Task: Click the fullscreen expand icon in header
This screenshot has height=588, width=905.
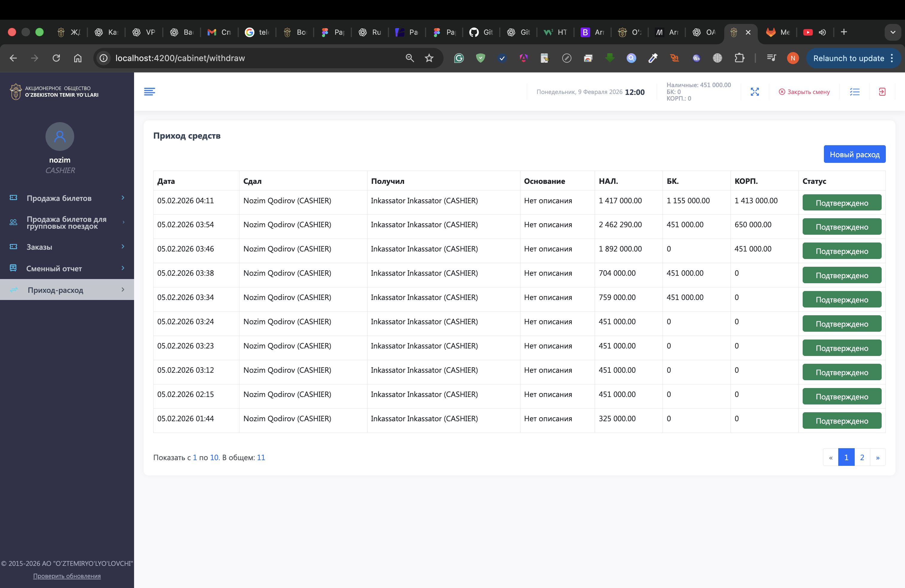Action: click(754, 92)
